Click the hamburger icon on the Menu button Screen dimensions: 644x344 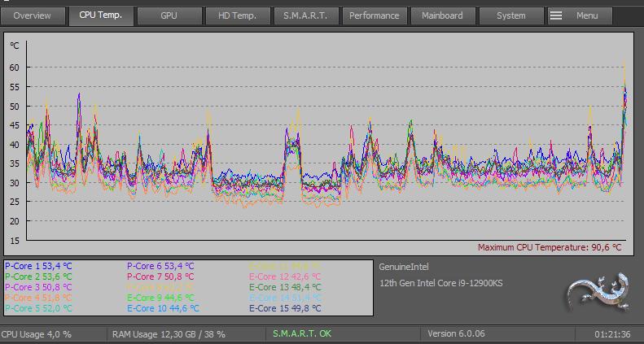click(x=557, y=15)
